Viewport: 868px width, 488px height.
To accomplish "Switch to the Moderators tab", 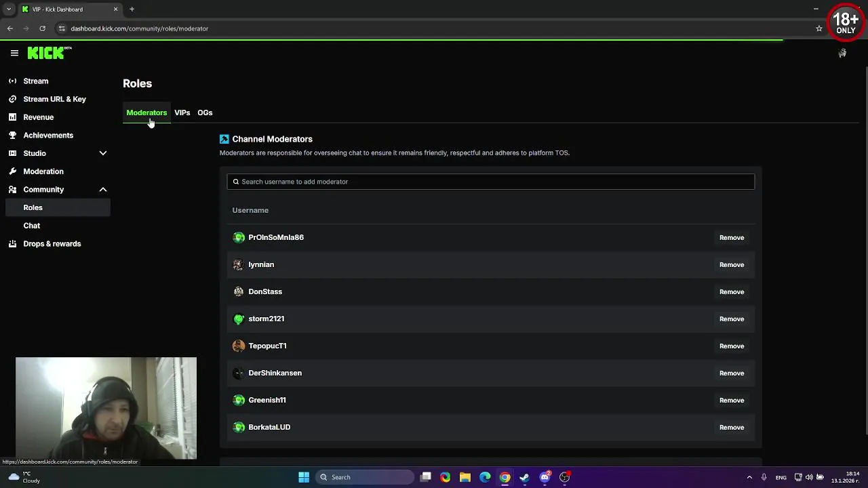I will [x=146, y=113].
